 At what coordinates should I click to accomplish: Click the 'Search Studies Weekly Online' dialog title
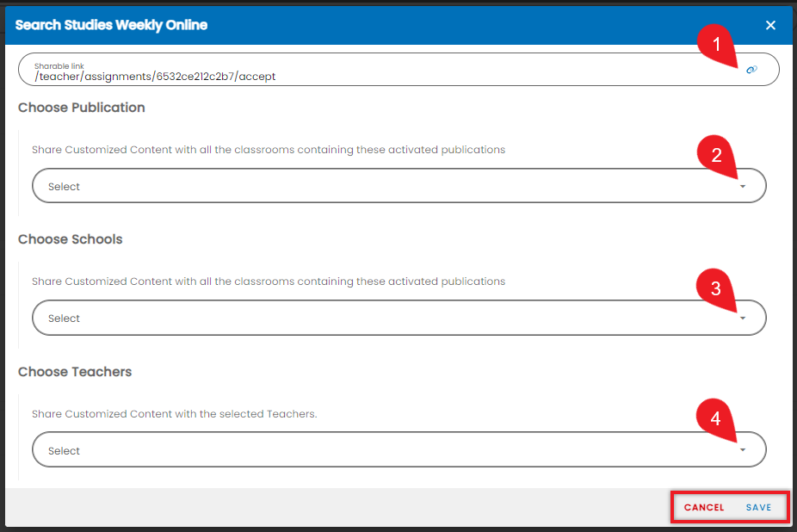pyautogui.click(x=111, y=25)
